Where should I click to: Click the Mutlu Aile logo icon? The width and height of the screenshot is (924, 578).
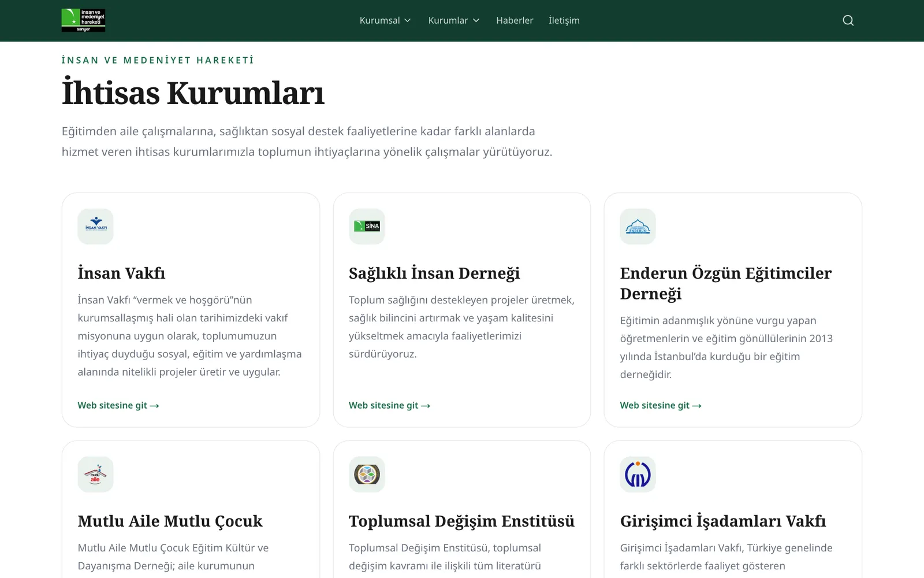96,475
